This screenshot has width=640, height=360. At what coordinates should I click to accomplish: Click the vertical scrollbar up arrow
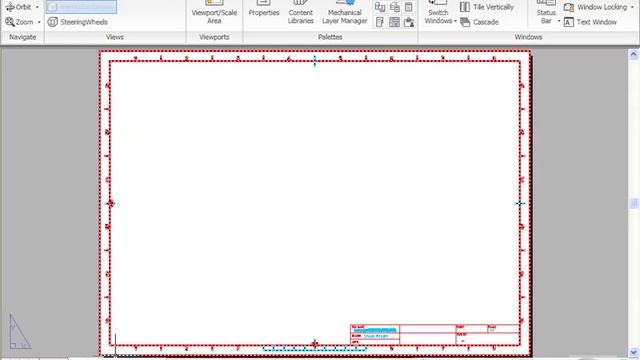click(633, 54)
